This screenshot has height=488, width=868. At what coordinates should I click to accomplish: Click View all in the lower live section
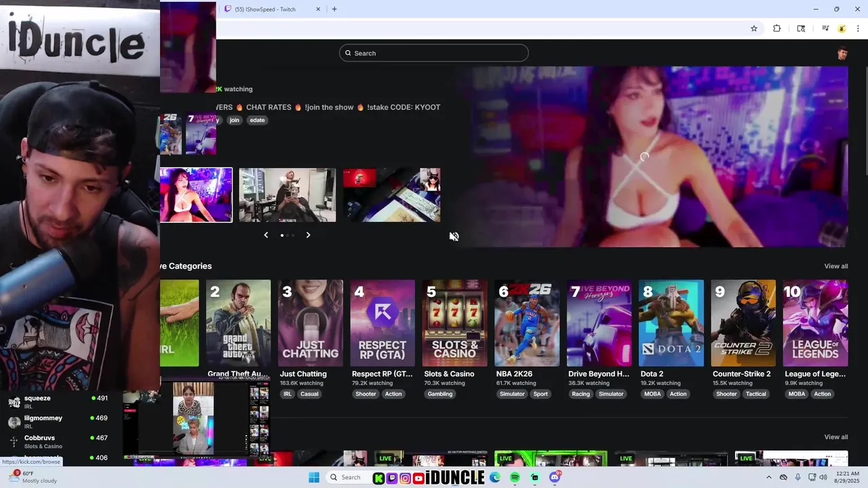(x=836, y=437)
